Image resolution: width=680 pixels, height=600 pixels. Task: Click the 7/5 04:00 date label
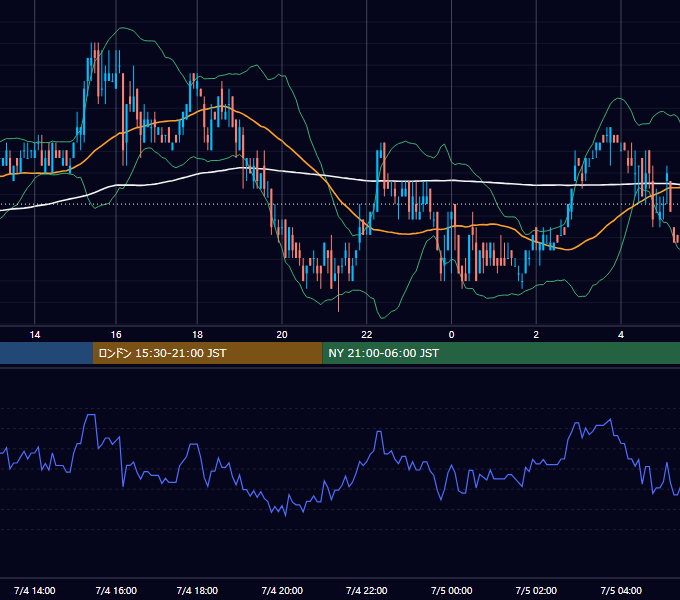point(621,591)
